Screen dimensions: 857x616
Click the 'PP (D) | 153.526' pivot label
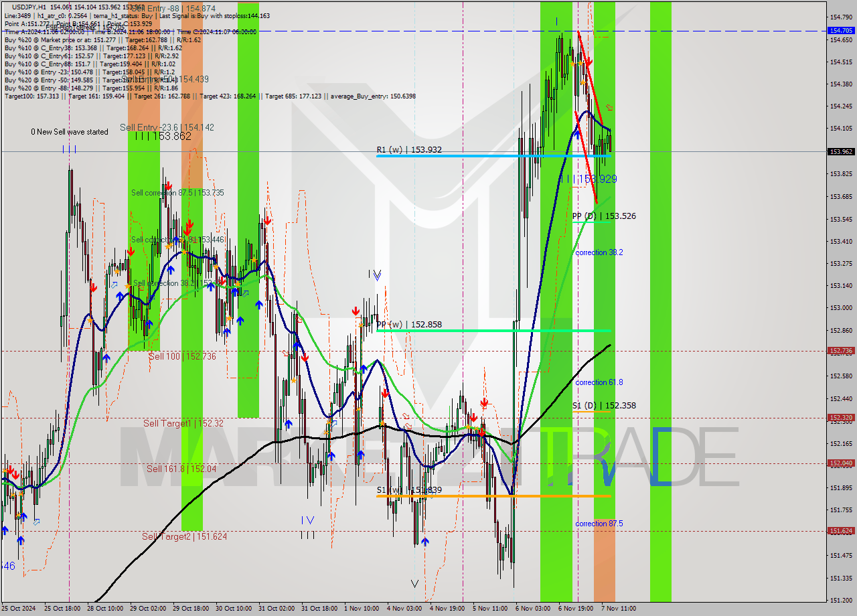pyautogui.click(x=604, y=216)
